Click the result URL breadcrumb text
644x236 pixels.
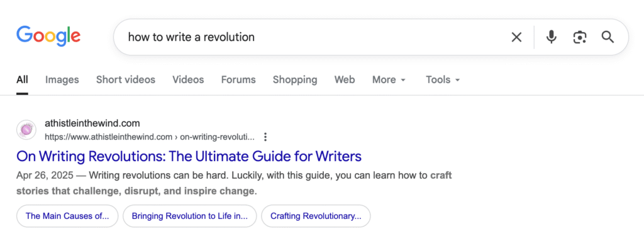[150, 137]
